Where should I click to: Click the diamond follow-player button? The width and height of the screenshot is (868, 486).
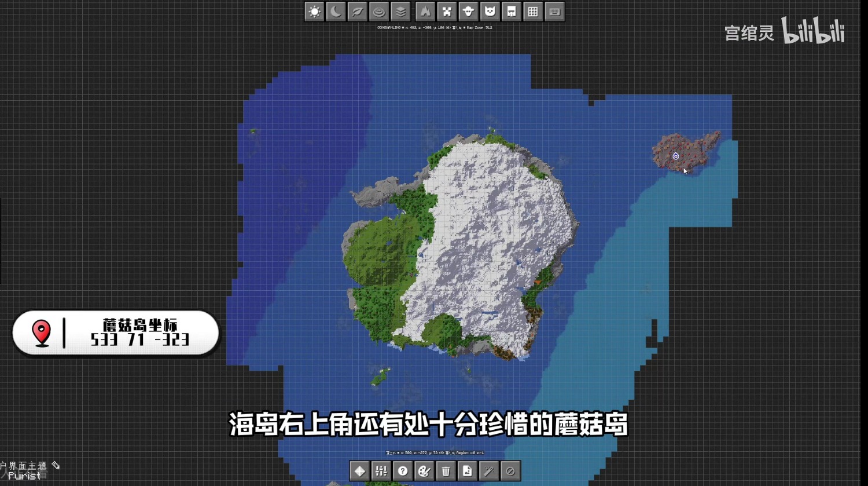pos(360,471)
